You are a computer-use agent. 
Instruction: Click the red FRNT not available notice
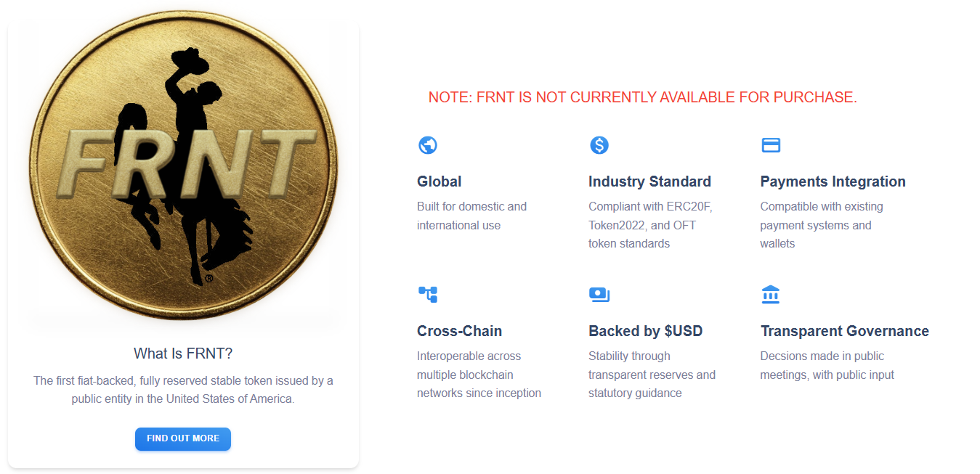(643, 97)
